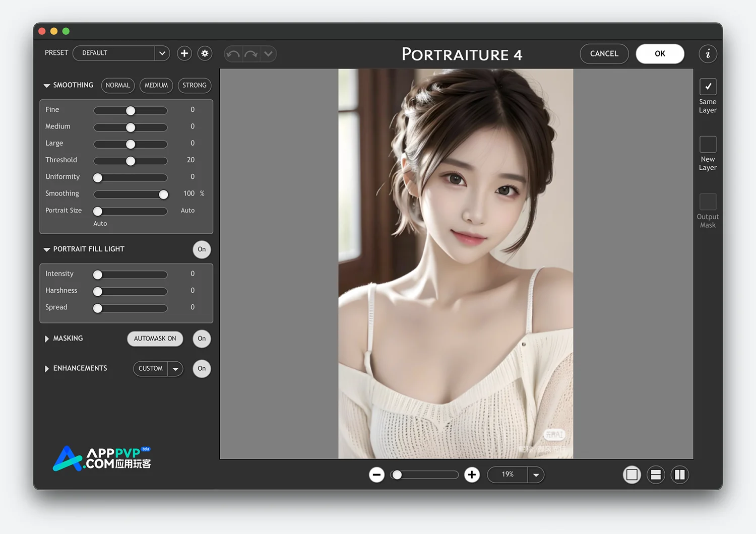Click the Fine slider handle
The height and width of the screenshot is (534, 756).
(131, 110)
